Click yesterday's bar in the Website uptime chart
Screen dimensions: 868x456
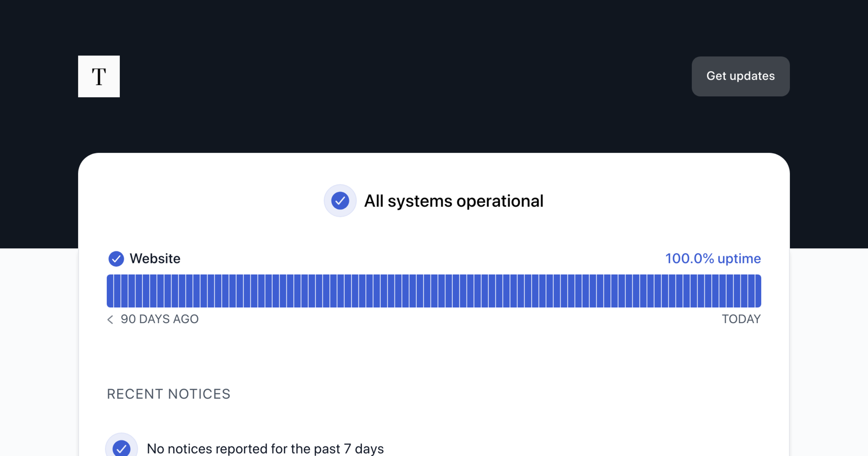click(751, 291)
